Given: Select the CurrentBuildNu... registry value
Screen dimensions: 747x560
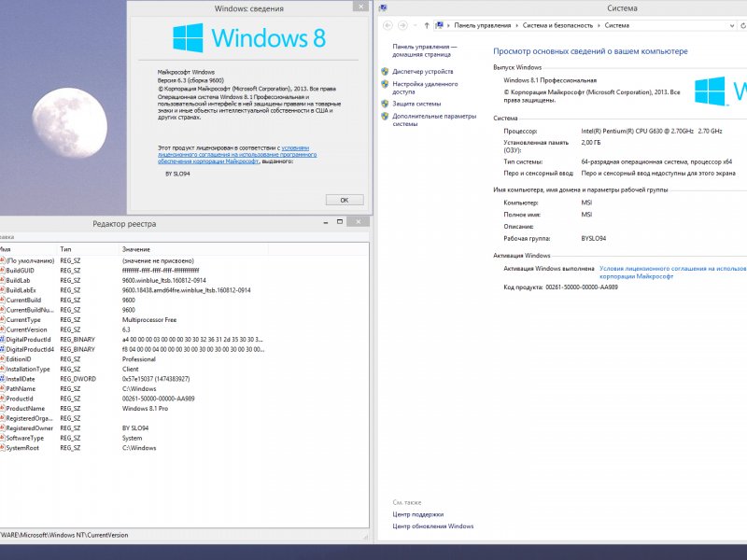Looking at the screenshot, I should coord(30,310).
